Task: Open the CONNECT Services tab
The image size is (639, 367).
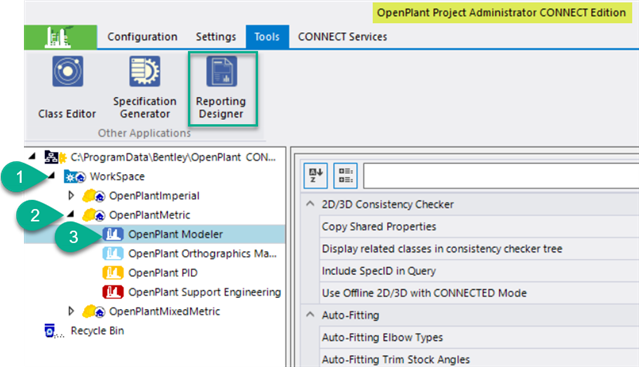Action: point(342,37)
